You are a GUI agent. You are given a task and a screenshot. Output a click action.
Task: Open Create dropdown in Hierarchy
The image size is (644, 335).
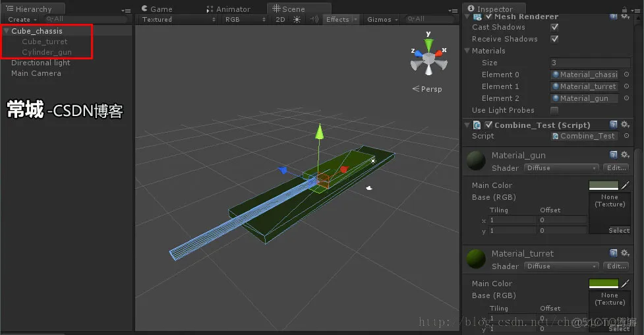click(x=22, y=19)
